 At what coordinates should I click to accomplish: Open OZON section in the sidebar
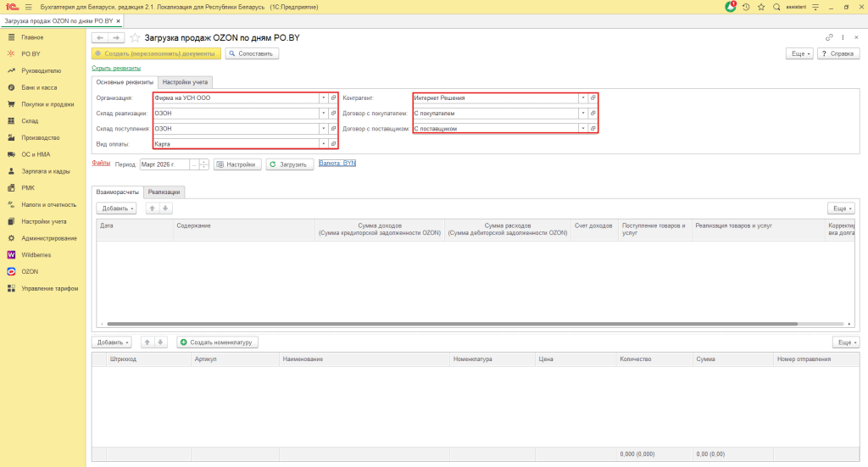[30, 272]
